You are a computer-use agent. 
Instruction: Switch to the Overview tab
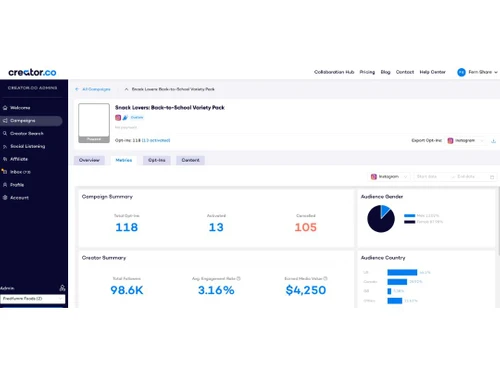89,160
